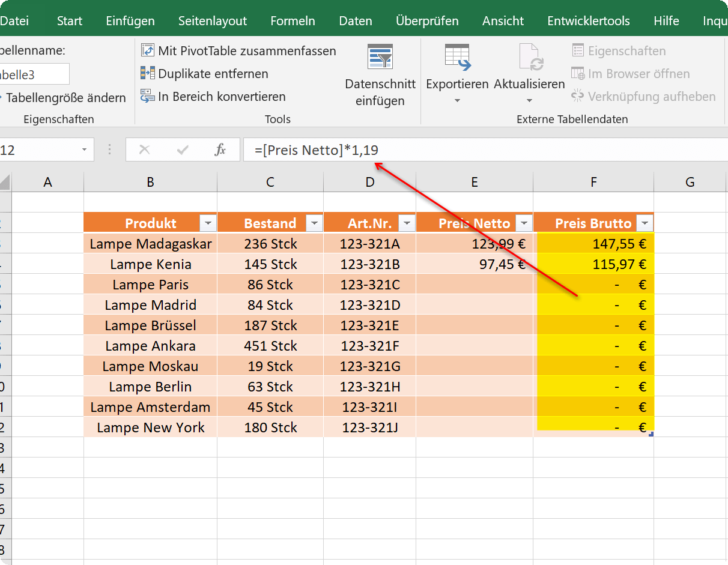Open the Produkt column filter dropdown

208,224
